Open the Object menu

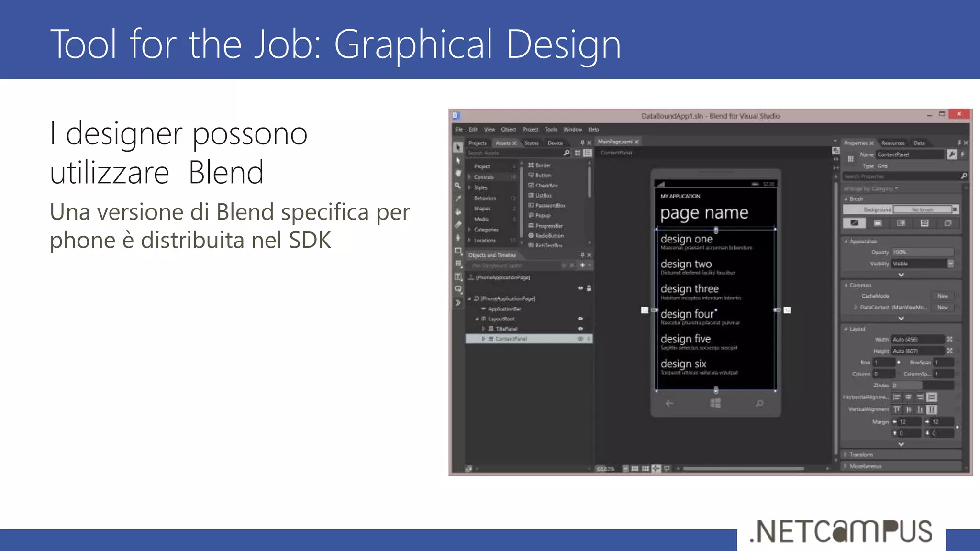[509, 130]
